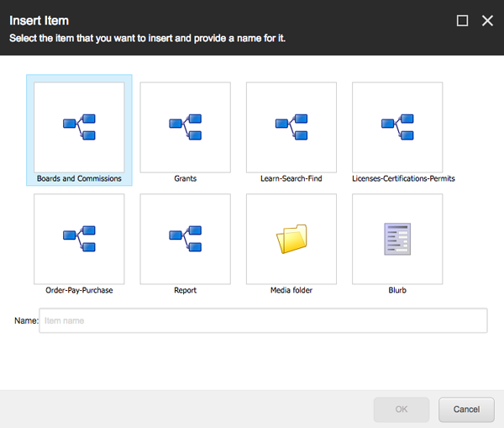This screenshot has height=428, width=504.
Task: Choose the Report template icon
Action: 185,239
